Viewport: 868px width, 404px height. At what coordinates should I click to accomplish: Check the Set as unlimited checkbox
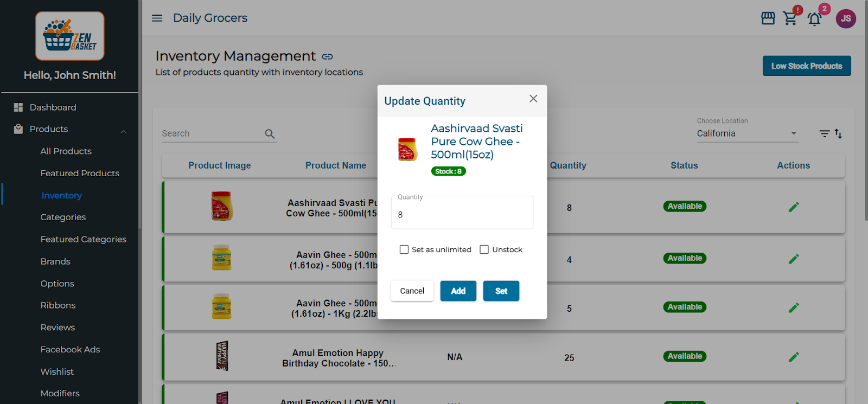click(404, 249)
